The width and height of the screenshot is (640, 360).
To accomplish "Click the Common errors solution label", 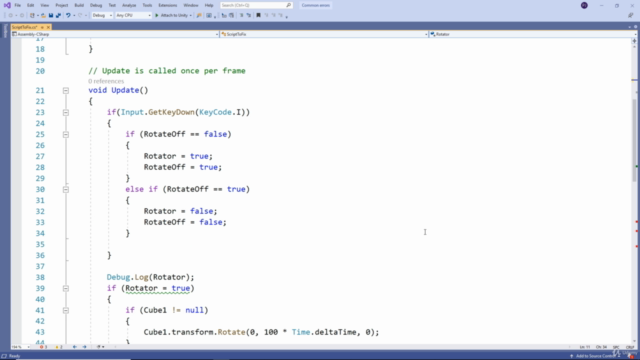I will point(316,5).
